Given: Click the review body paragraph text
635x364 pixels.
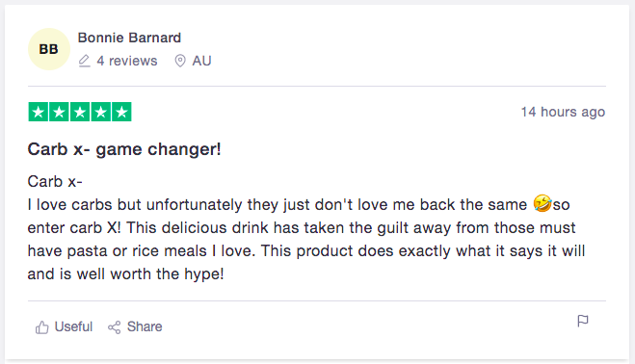Looking at the screenshot, I should pyautogui.click(x=306, y=227).
